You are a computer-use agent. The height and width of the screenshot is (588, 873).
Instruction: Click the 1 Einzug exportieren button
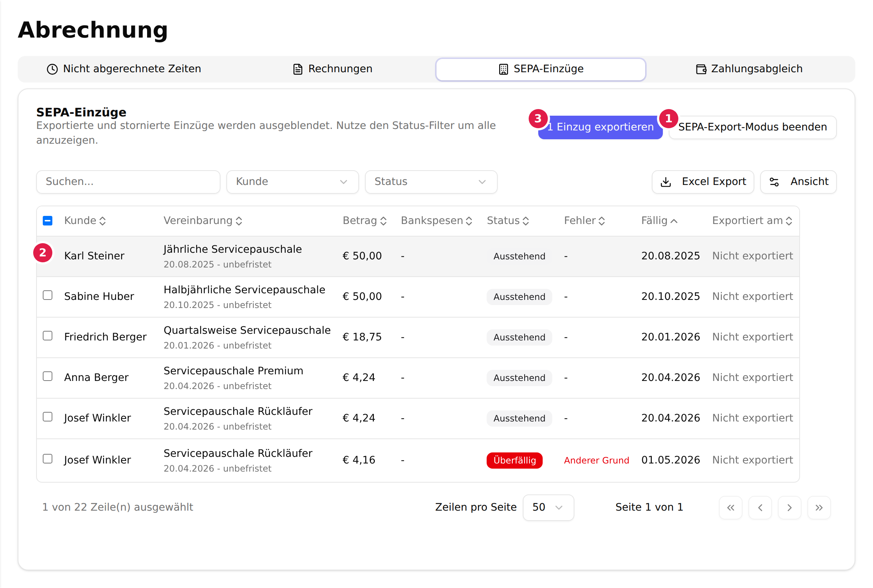point(600,127)
